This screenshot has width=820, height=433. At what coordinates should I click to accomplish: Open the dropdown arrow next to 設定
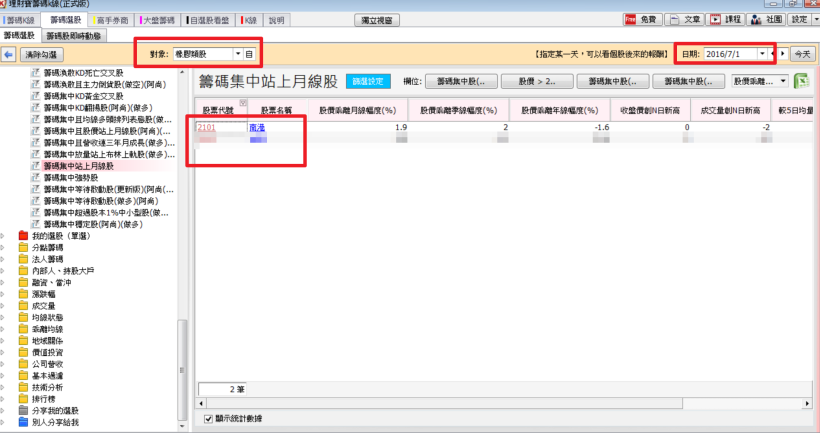click(x=815, y=20)
